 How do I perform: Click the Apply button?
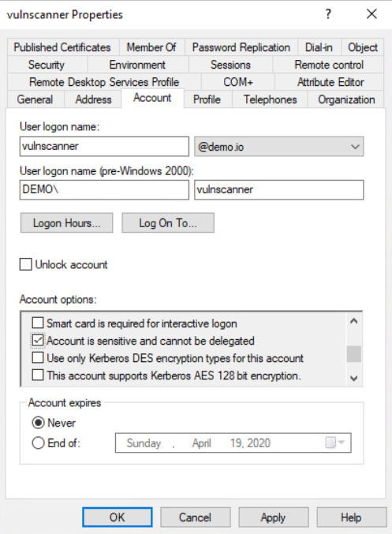click(x=274, y=517)
